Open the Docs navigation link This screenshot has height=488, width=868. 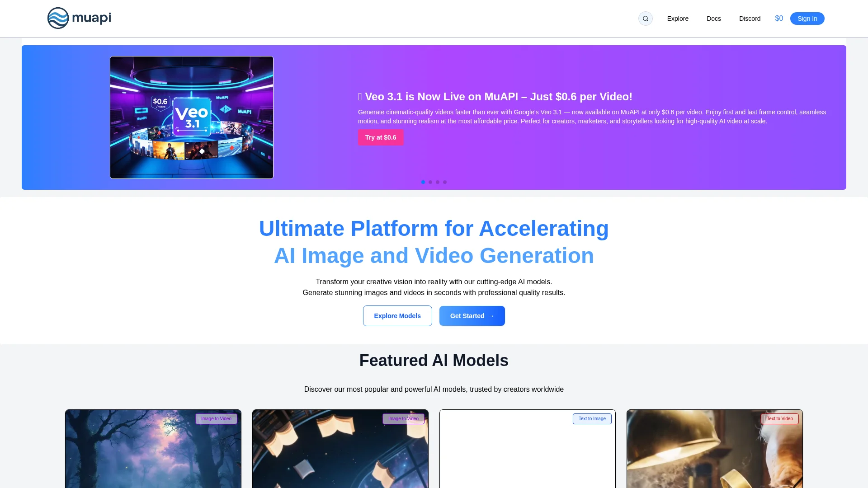[713, 19]
